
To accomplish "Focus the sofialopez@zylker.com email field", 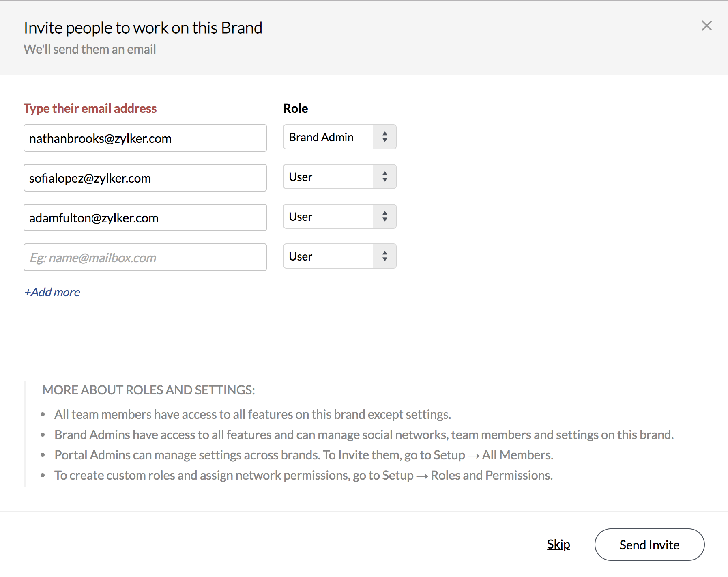I will (145, 178).
